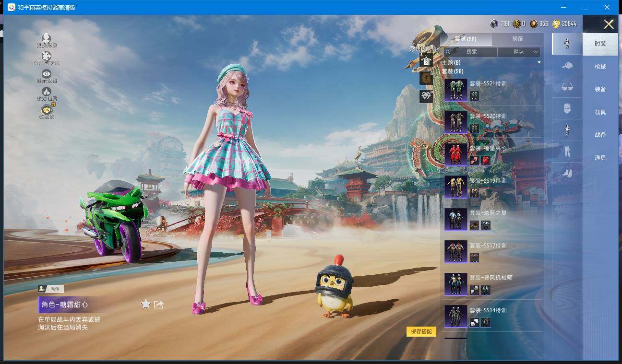Click the first small piece under 炫蓝之夏

pyautogui.click(x=474, y=225)
